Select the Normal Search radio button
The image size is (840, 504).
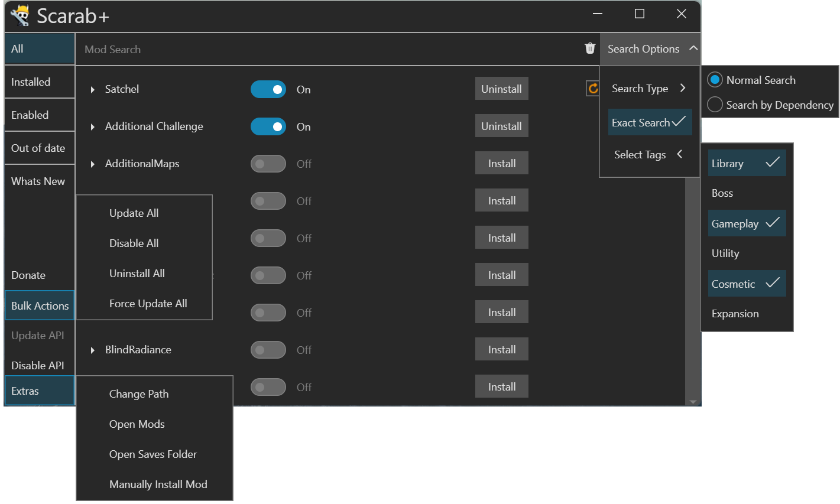pyautogui.click(x=715, y=80)
